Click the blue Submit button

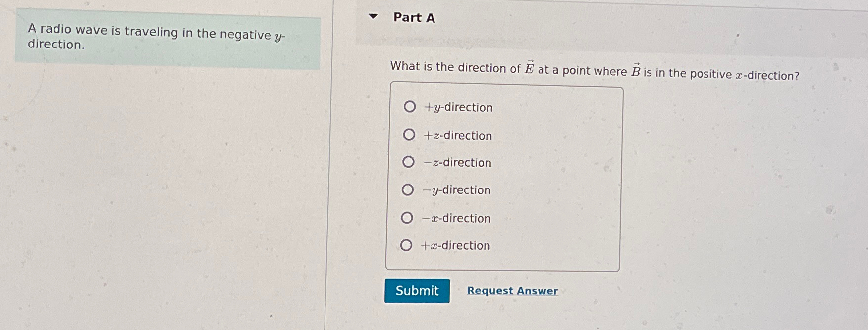(417, 290)
